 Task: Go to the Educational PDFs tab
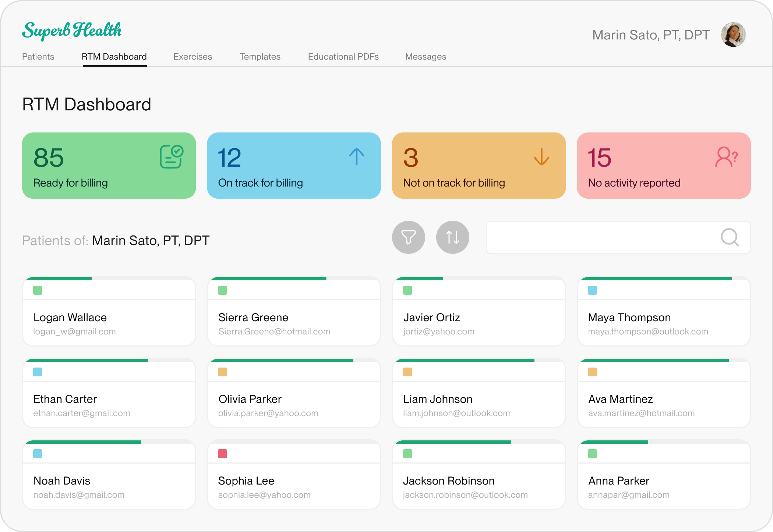[343, 57]
